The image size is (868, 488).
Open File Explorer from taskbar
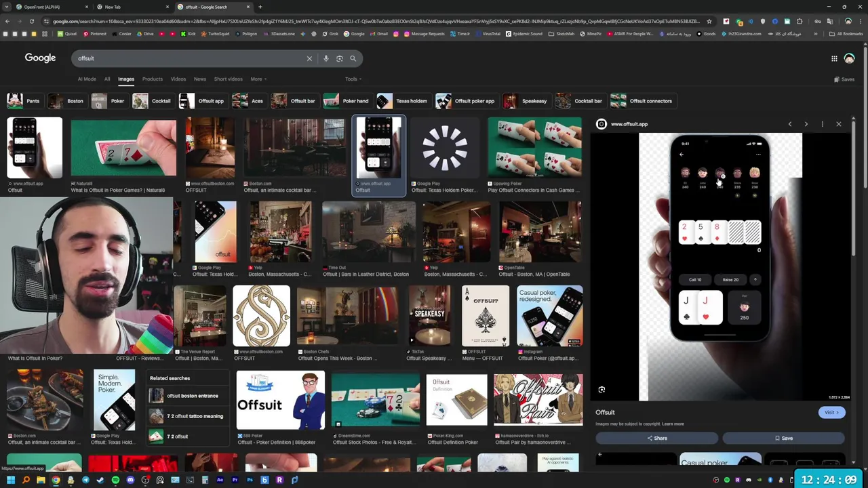(x=41, y=480)
